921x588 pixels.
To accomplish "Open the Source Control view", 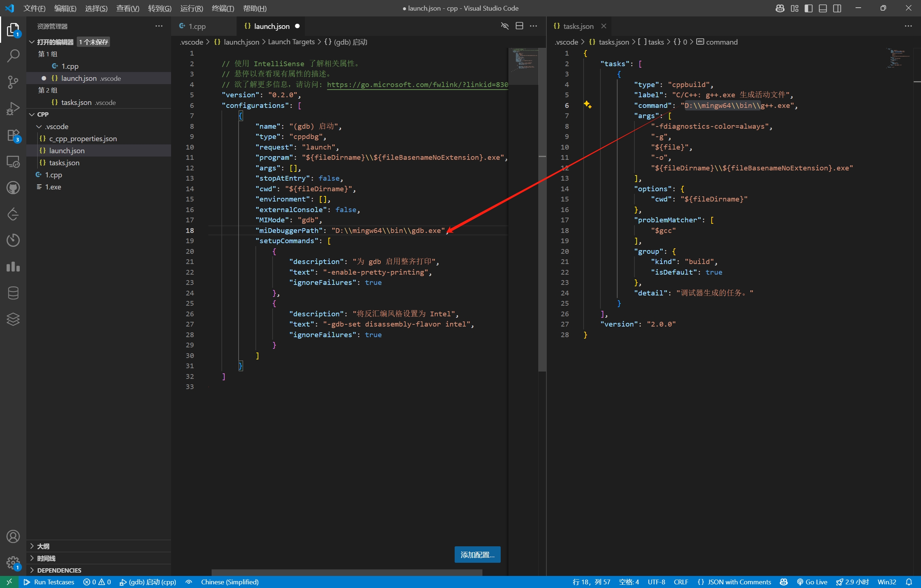I will click(13, 82).
